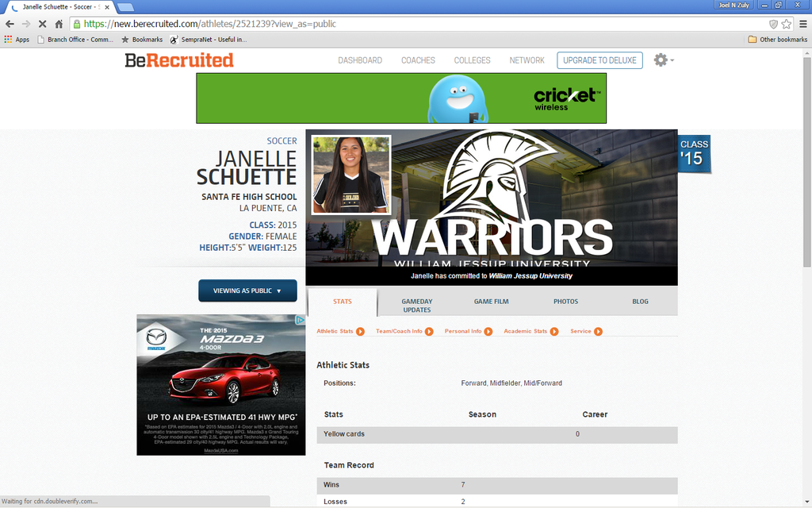This screenshot has width=812, height=508.
Task: Open the Colleges nav item
Action: click(x=472, y=60)
